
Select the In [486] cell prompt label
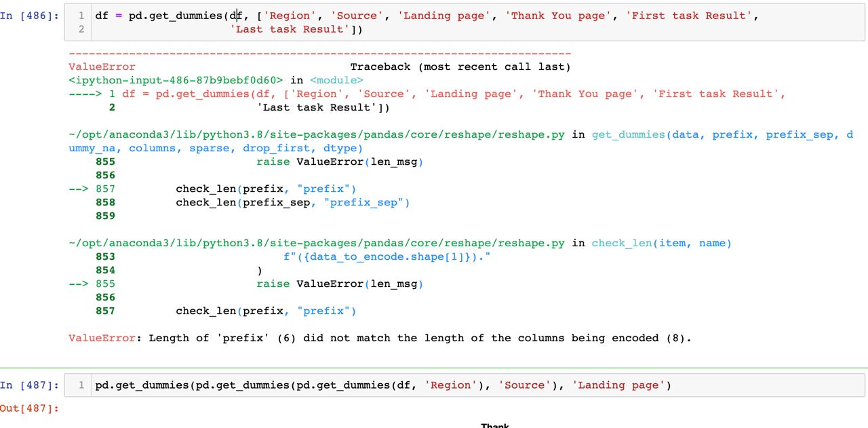coord(29,15)
